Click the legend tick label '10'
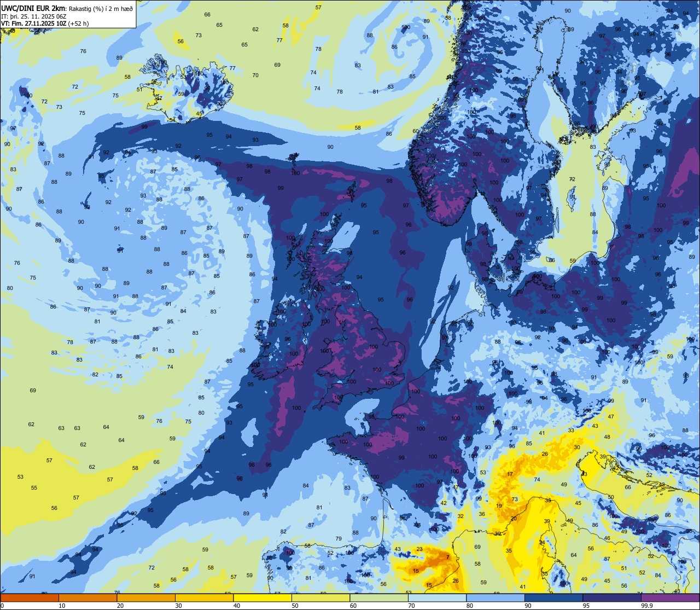 coord(62,606)
